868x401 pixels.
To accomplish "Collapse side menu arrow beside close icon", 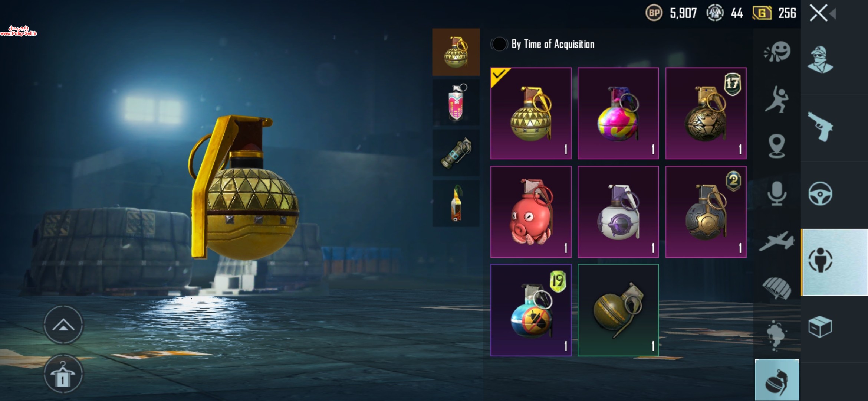I will [x=833, y=14].
